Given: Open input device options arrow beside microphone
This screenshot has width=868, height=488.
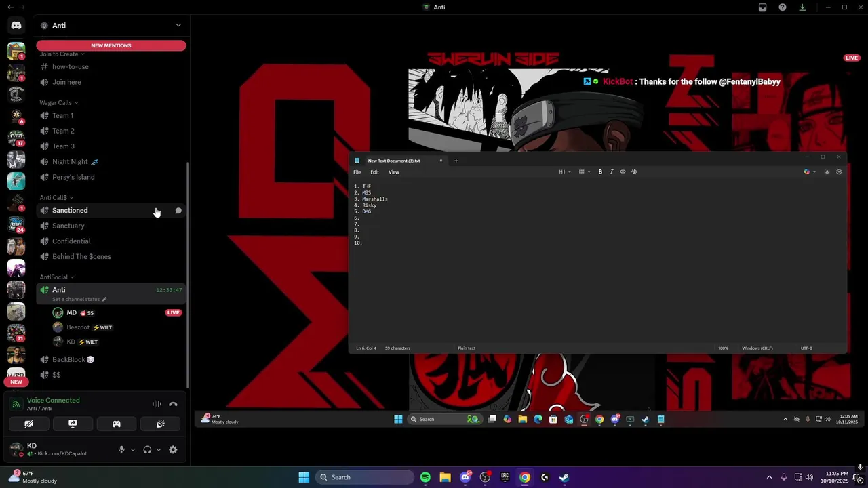Looking at the screenshot, I should pos(132,449).
